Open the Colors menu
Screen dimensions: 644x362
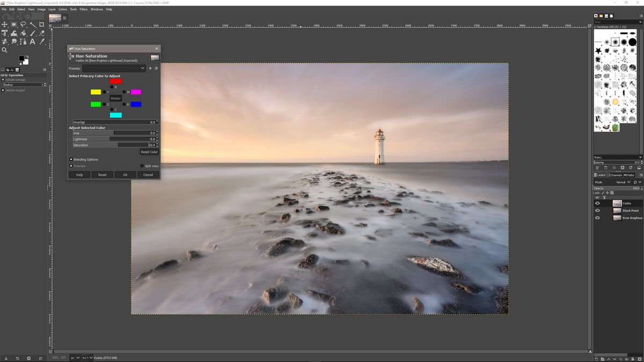pos(62,9)
